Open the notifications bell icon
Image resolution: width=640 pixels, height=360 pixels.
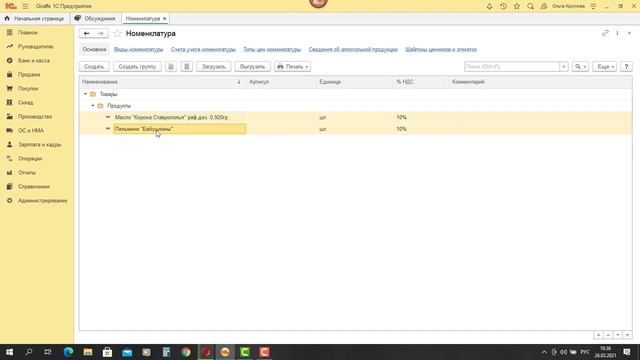(x=489, y=6)
